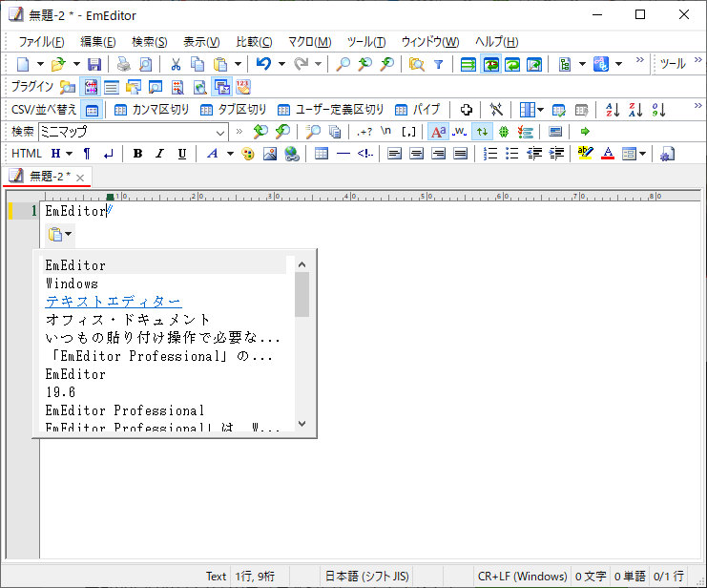Click the Copy icon in main toolbar
The image size is (707, 588).
click(198, 64)
